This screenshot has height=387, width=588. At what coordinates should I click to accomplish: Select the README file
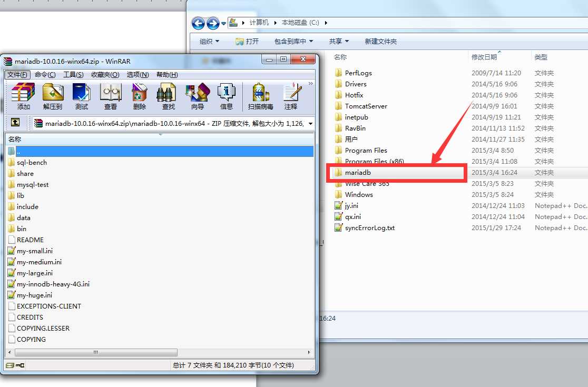pyautogui.click(x=25, y=240)
